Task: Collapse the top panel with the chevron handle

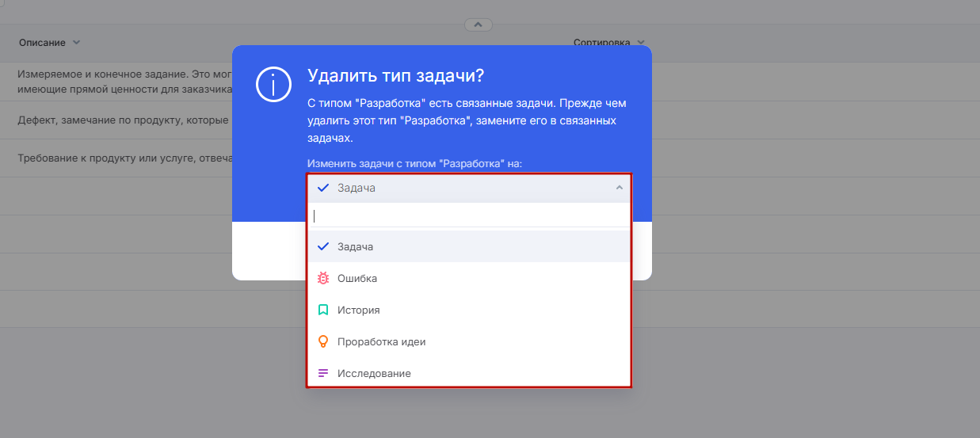Action: 479,25
